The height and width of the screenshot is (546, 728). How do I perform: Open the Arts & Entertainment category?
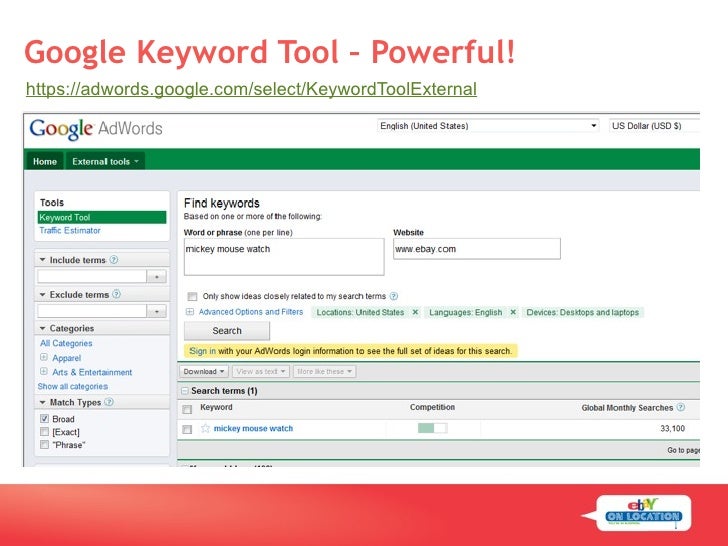92,372
